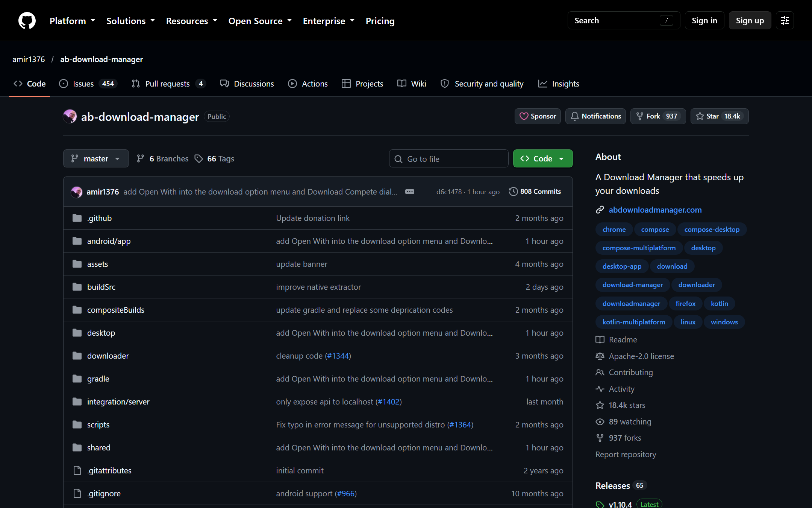Open the Enterprise dropdown
This screenshot has height=508, width=812.
[x=329, y=21]
